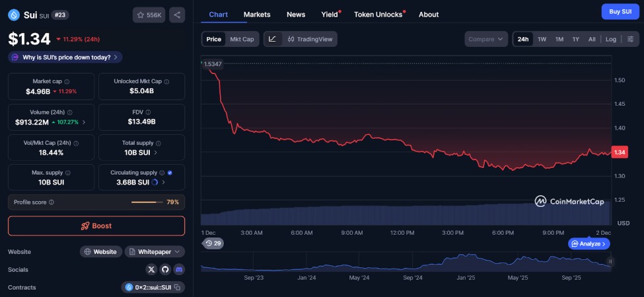Expand Circulating supply details chevron
This screenshot has height=297, width=644.
[x=164, y=182]
